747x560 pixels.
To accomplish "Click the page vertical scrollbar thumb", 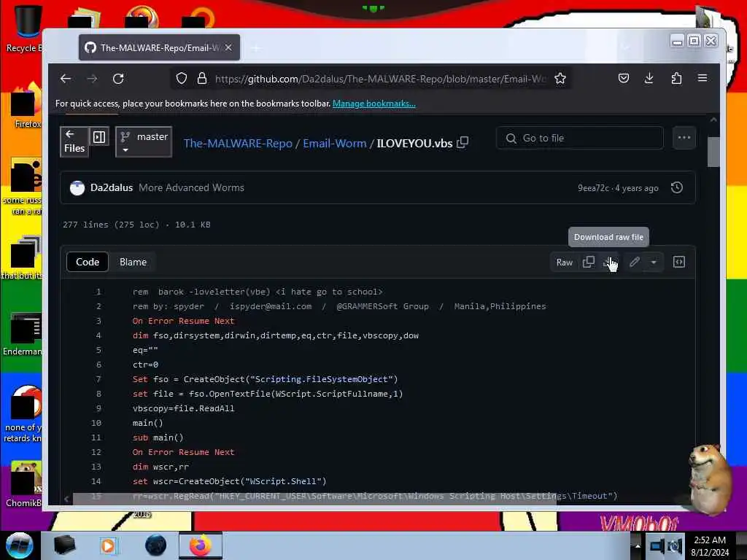I will point(713,152).
